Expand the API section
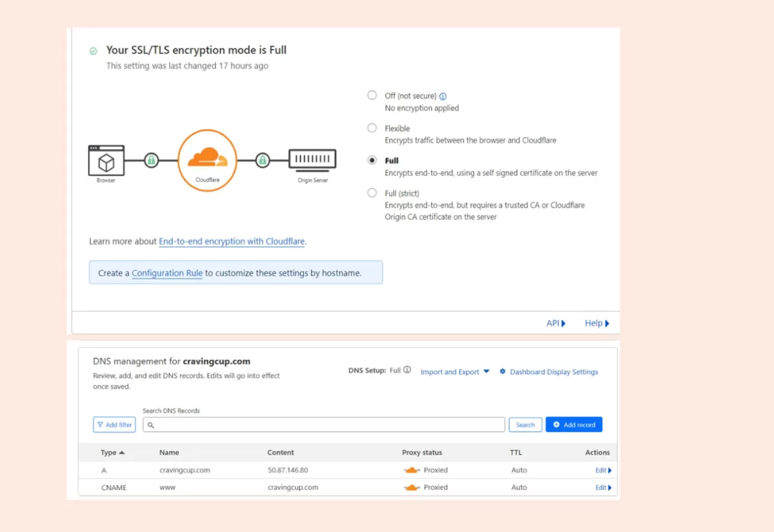 (555, 323)
